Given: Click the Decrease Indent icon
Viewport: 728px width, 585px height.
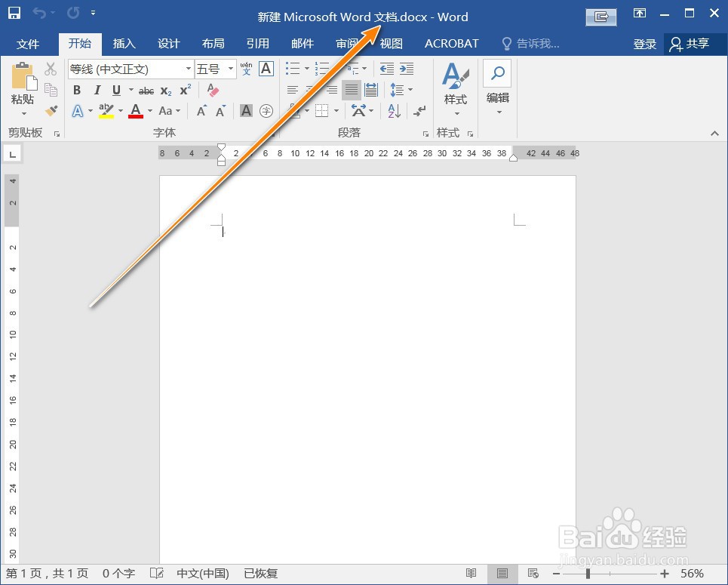Looking at the screenshot, I should [387, 69].
